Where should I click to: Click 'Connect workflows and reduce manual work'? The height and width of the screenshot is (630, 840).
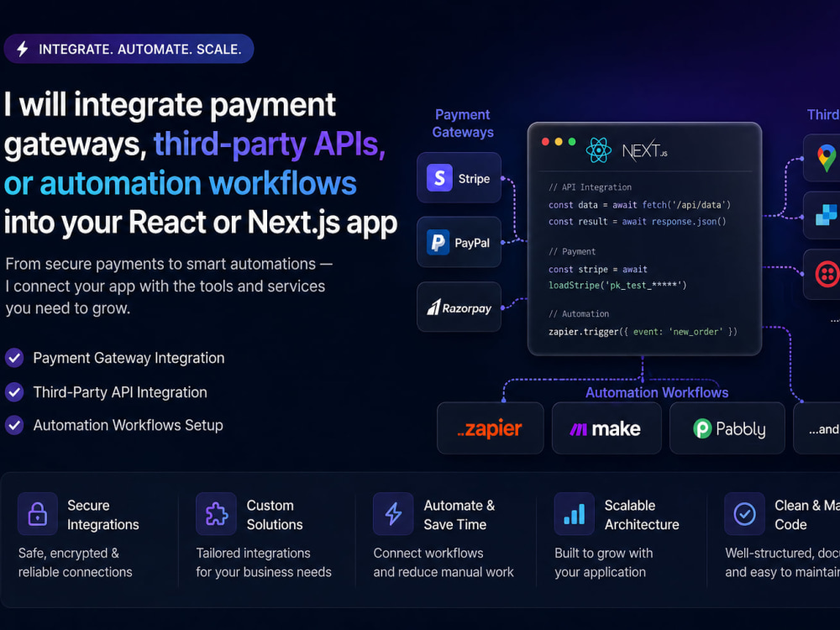tap(443, 563)
